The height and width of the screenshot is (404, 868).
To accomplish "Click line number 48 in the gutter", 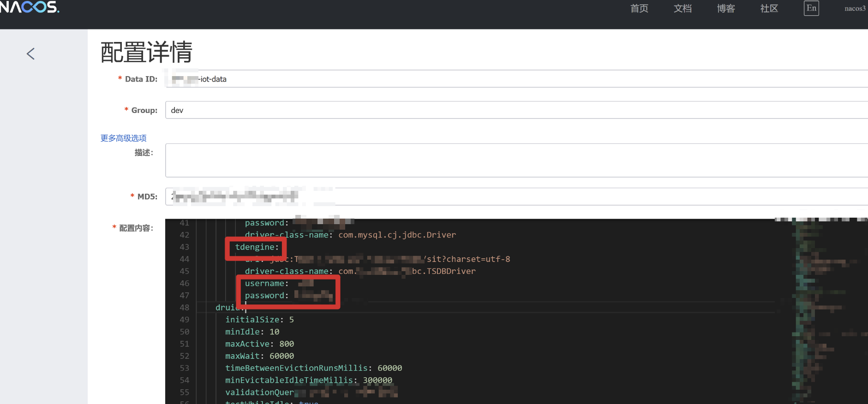I will [184, 308].
